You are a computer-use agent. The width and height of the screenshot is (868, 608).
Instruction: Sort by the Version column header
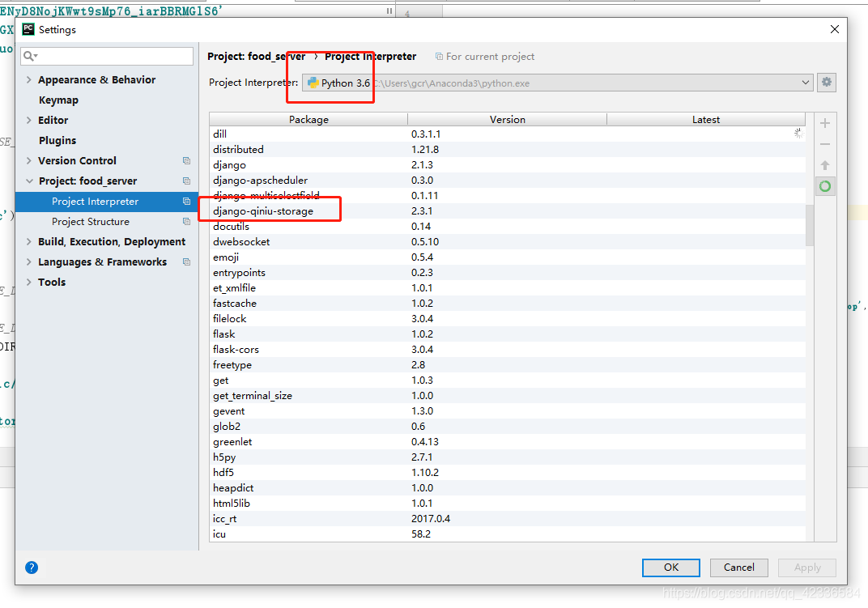point(507,119)
